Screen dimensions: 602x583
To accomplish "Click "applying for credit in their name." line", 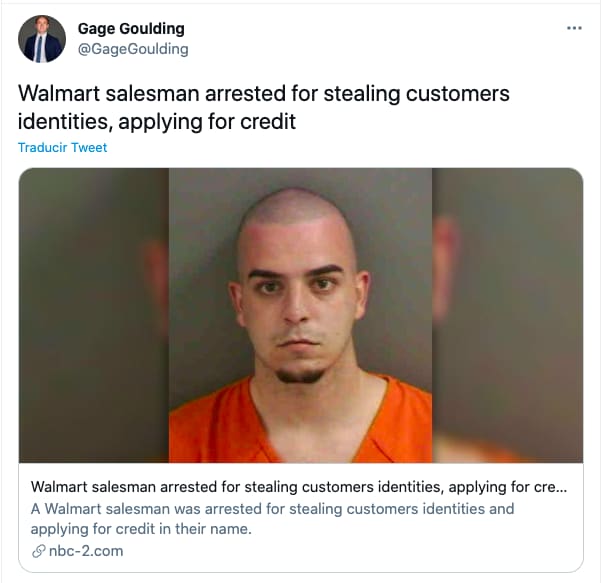I will pos(141,529).
